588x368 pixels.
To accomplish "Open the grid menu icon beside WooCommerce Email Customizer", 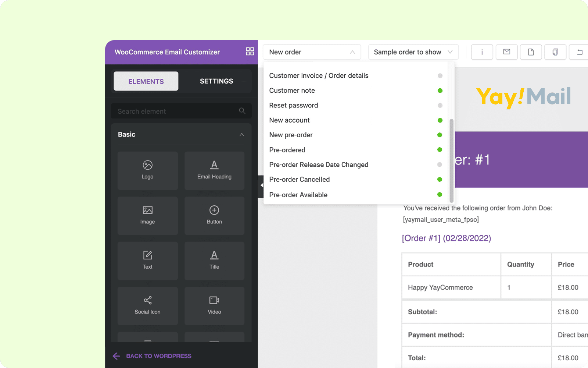I will click(x=250, y=52).
